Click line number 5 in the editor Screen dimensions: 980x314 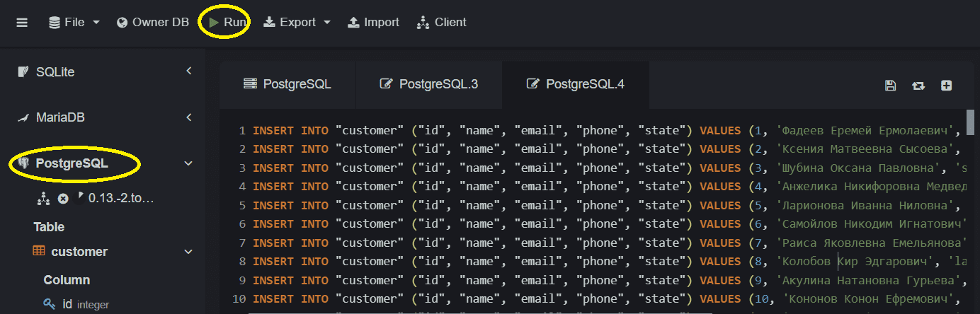click(242, 205)
